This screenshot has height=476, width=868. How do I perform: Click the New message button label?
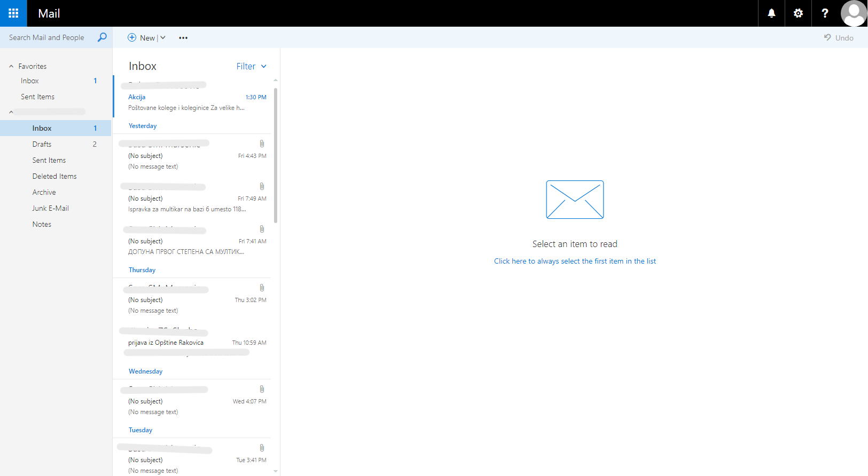click(147, 38)
